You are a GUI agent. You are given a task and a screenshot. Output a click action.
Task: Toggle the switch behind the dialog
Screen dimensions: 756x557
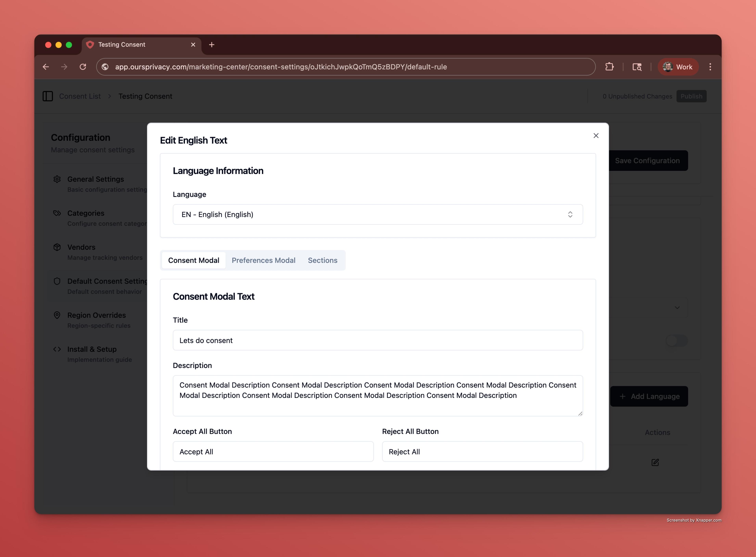[676, 341]
